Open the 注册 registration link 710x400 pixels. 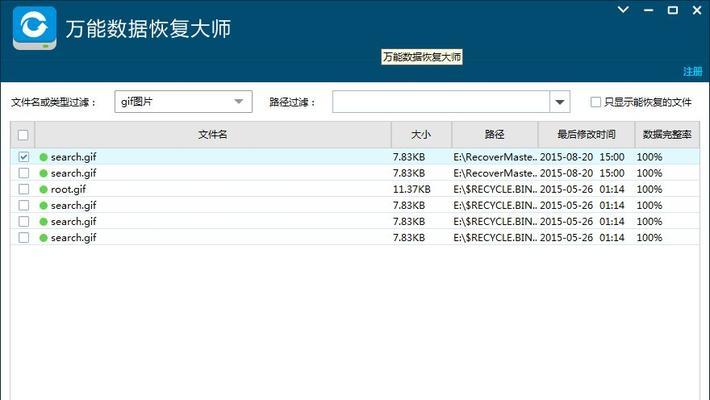pyautogui.click(x=692, y=72)
